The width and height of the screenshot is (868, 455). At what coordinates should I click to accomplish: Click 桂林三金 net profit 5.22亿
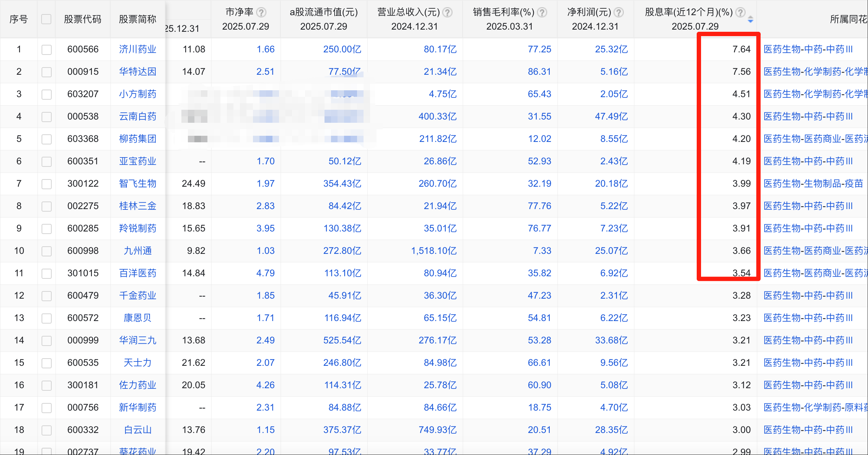tap(614, 206)
